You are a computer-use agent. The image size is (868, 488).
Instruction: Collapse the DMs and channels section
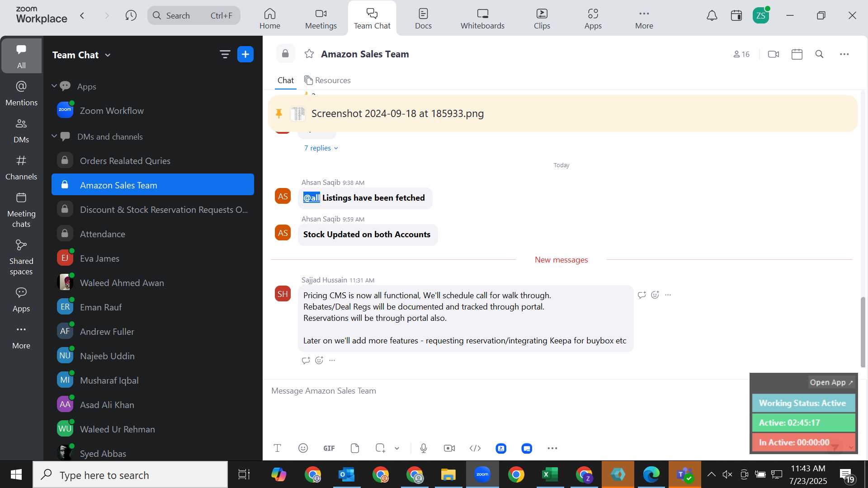tap(54, 136)
